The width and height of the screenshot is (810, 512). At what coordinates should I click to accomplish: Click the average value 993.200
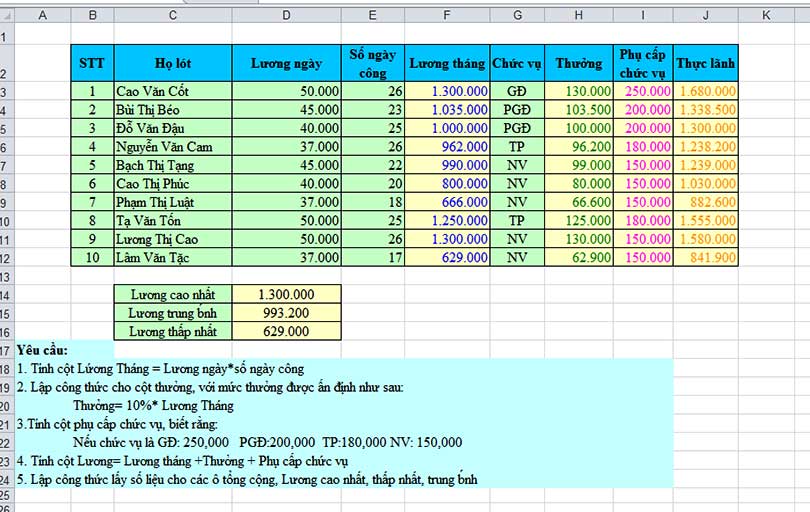(x=287, y=313)
